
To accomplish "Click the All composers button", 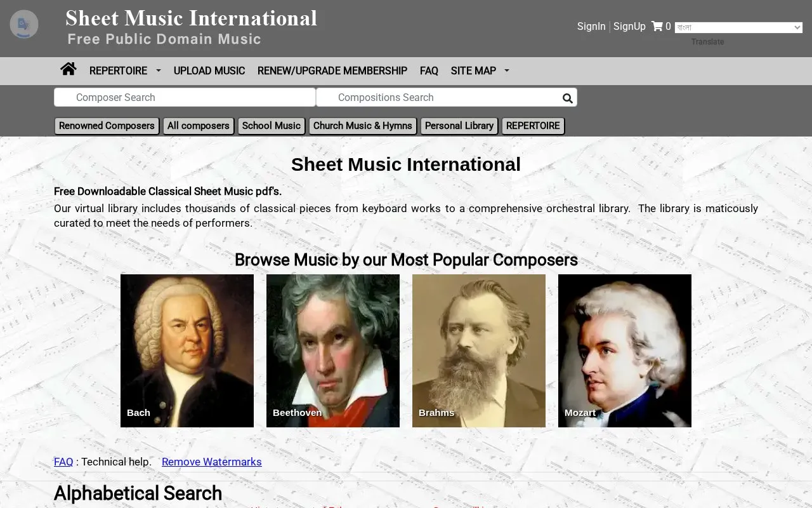I will click(199, 126).
